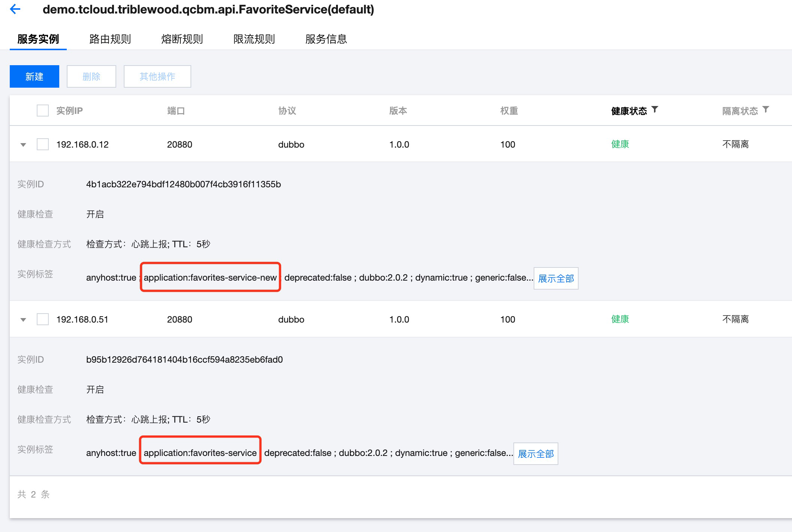Collapse details of instance 192.168.0.51
The image size is (792, 532).
click(x=23, y=320)
